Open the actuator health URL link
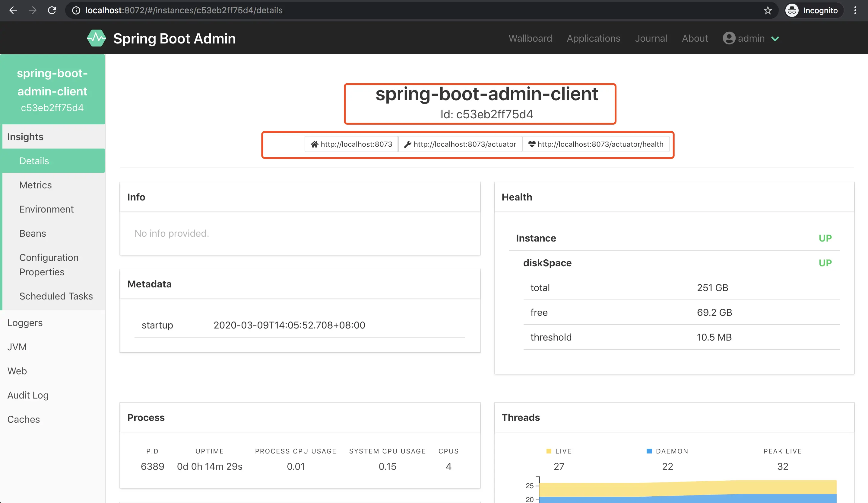This screenshot has height=503, width=868. click(596, 144)
